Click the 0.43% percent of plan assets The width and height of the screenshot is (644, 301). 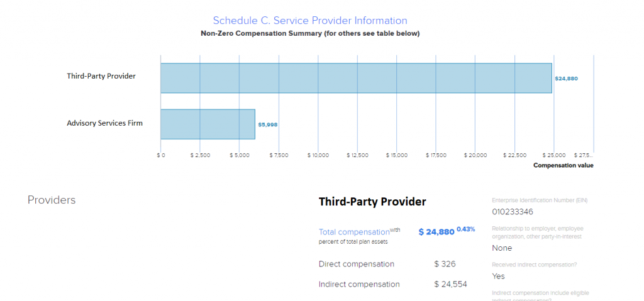click(466, 229)
